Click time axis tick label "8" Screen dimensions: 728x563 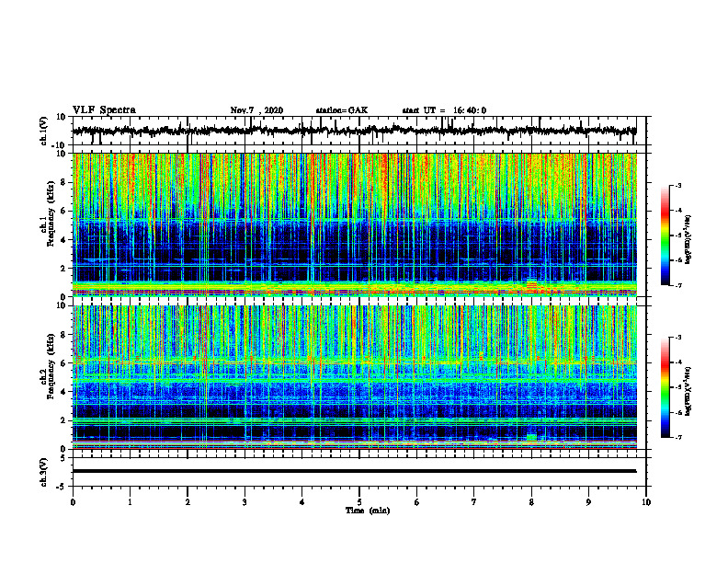coord(531,502)
